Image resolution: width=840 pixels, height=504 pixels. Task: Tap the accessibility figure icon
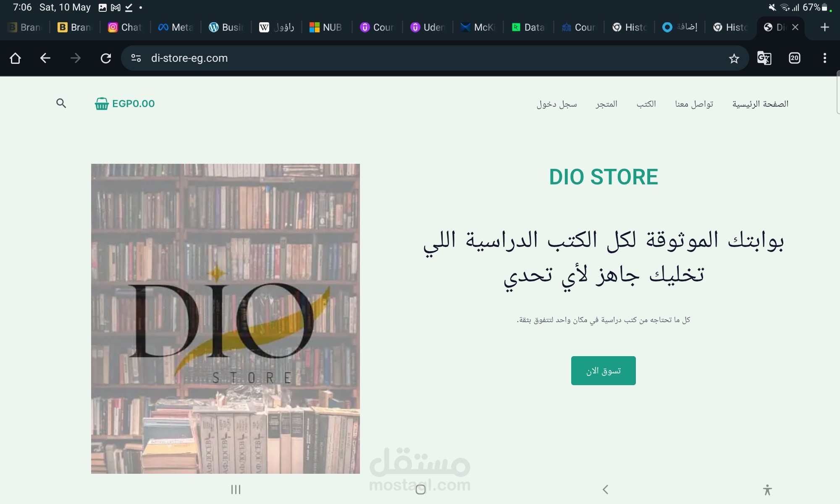[x=767, y=490]
